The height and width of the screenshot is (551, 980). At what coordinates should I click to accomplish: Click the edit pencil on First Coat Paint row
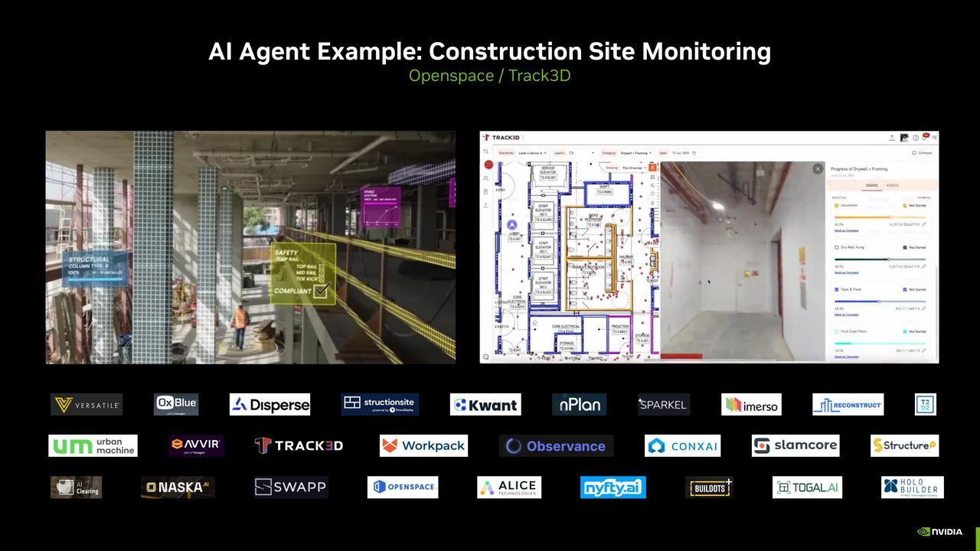click(x=924, y=350)
